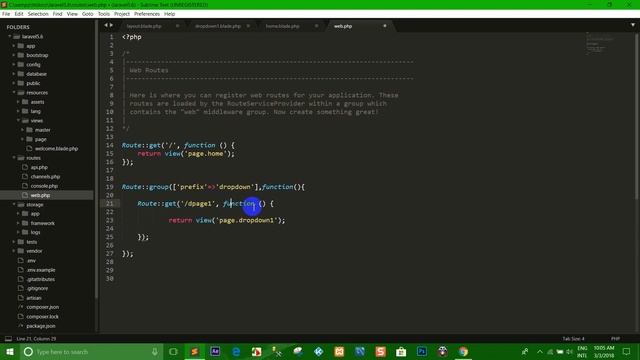Open channels.php in the sidebar

(45, 177)
